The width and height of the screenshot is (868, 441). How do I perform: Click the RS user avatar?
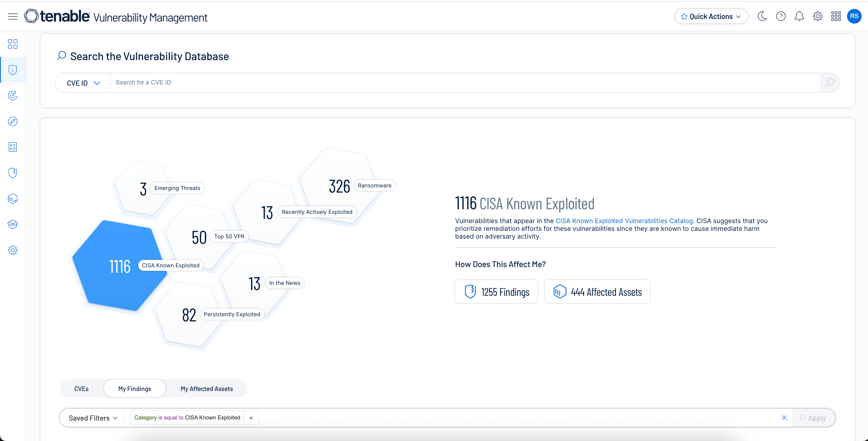tap(854, 16)
